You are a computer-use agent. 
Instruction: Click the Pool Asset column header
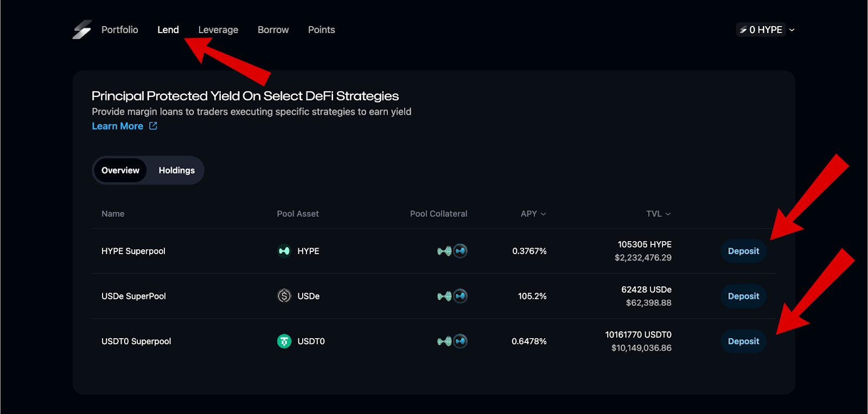[298, 214]
